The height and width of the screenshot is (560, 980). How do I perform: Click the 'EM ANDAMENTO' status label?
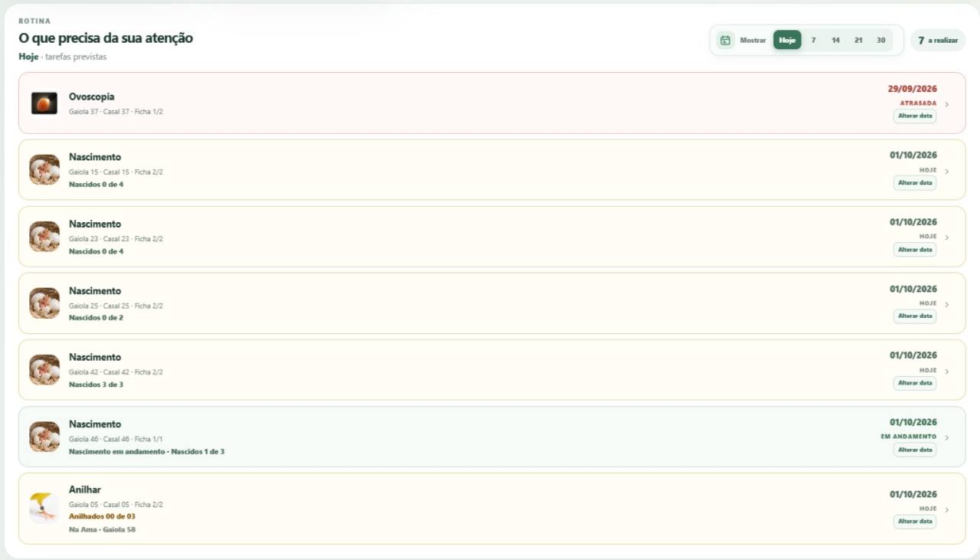[x=909, y=437]
